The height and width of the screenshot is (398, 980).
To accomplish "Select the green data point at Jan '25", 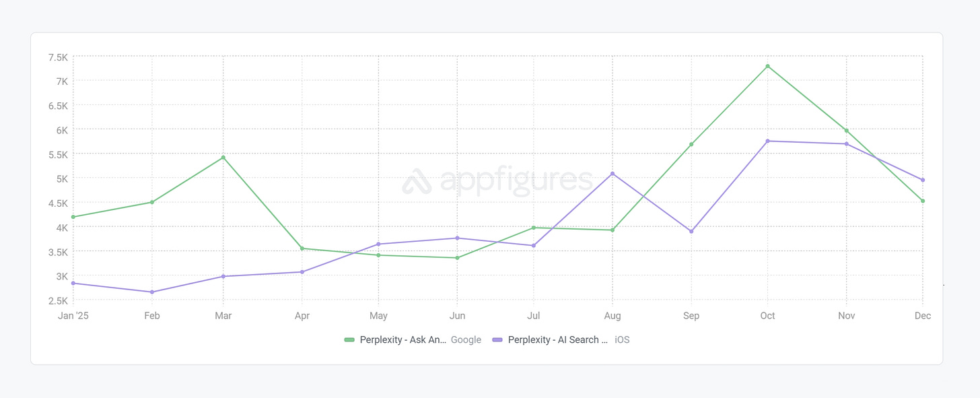I will (x=73, y=217).
